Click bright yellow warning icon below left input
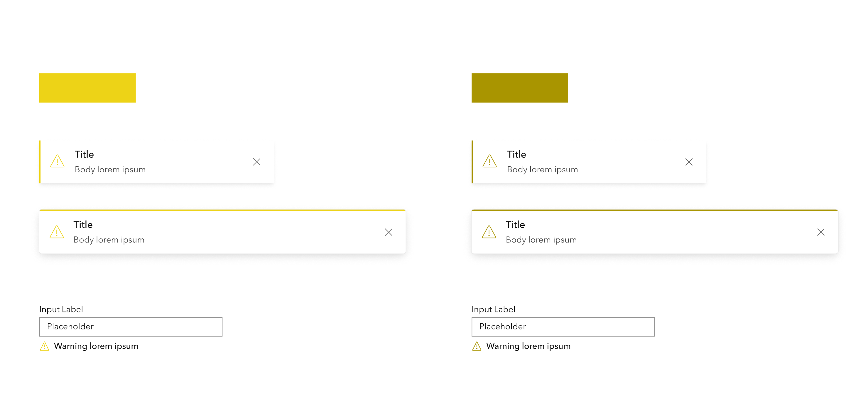 (x=45, y=346)
